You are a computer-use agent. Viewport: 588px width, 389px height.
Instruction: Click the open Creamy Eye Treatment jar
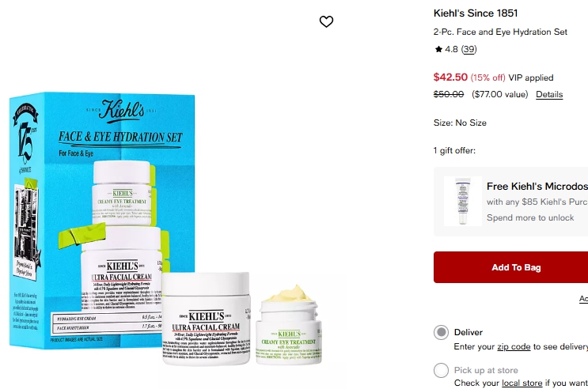click(x=289, y=325)
